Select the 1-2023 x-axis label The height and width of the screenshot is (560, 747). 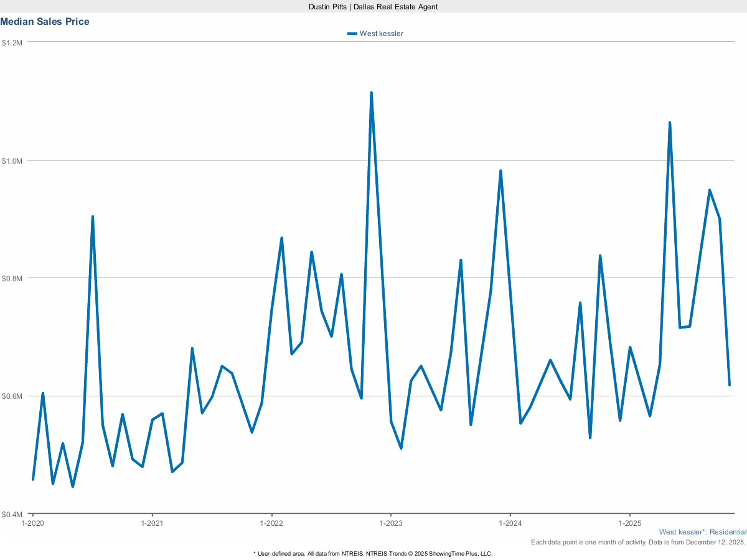coord(392,523)
